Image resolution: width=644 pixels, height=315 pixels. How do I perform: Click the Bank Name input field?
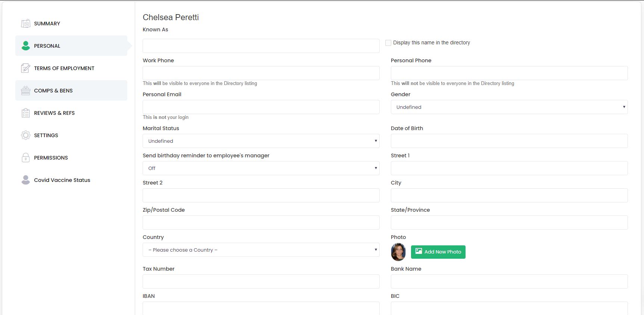coord(509,281)
